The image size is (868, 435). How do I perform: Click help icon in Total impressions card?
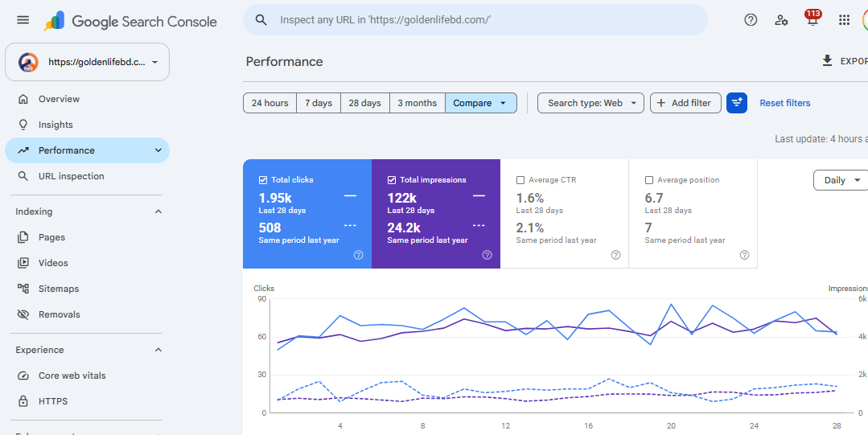tap(487, 255)
